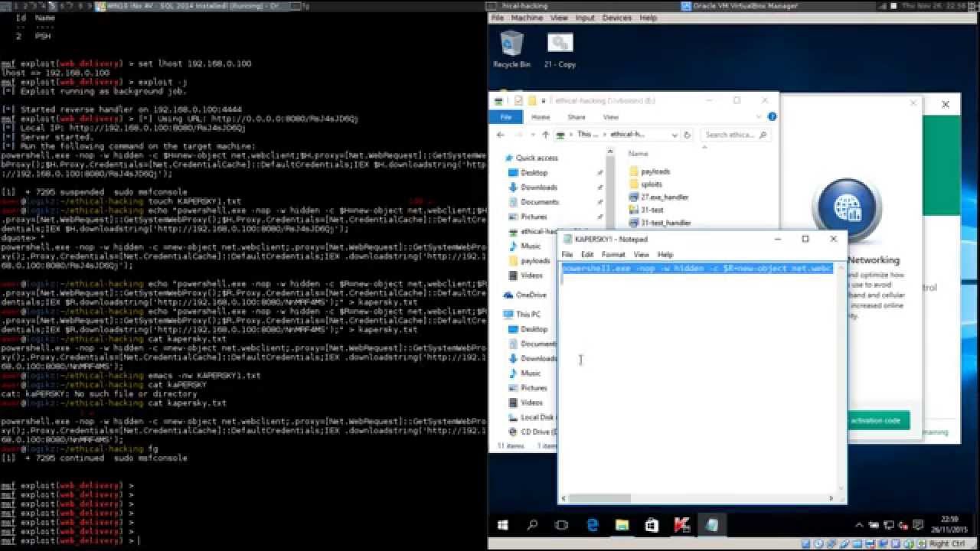Click 'This ...' breadcrumb in address bar

point(587,135)
